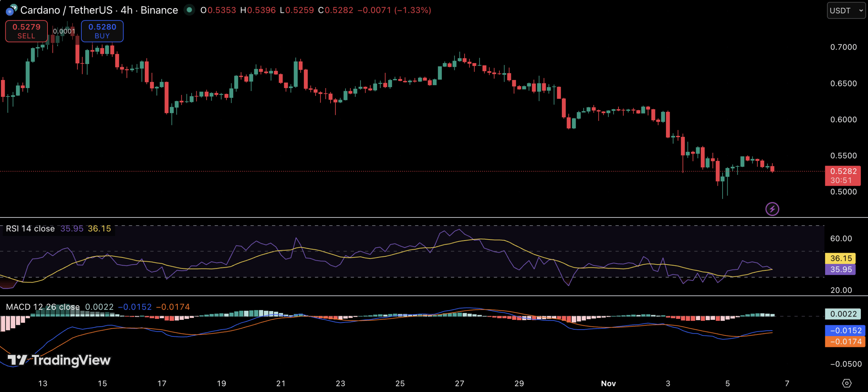Click the Cardano / TetherUS symbol title
Image resolution: width=868 pixels, height=392 pixels.
pos(66,10)
